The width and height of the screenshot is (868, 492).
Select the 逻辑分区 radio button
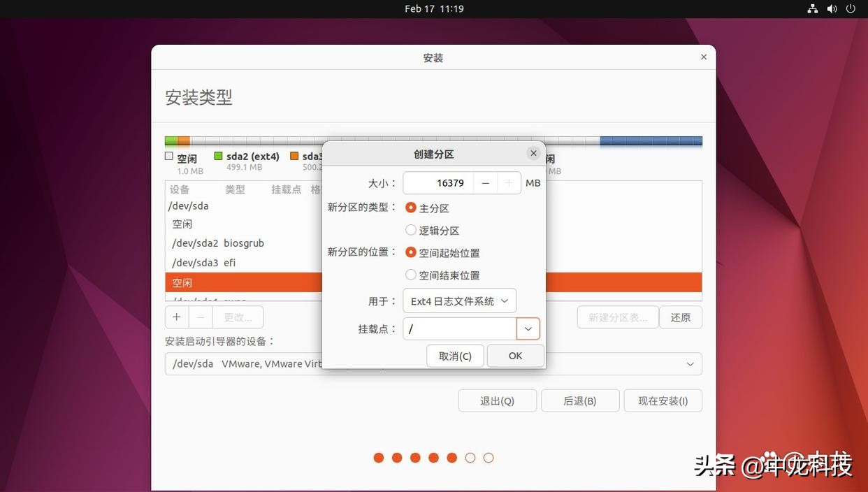[x=410, y=229]
